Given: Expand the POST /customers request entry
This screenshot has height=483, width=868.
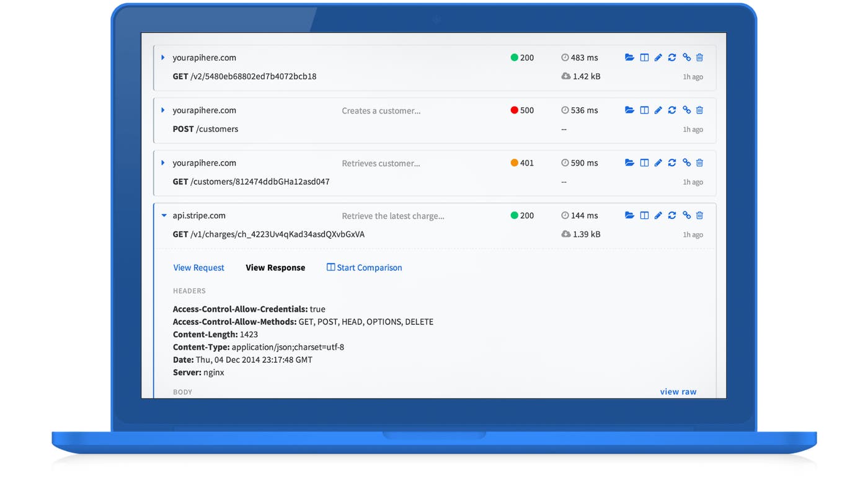Looking at the screenshot, I should 162,110.
